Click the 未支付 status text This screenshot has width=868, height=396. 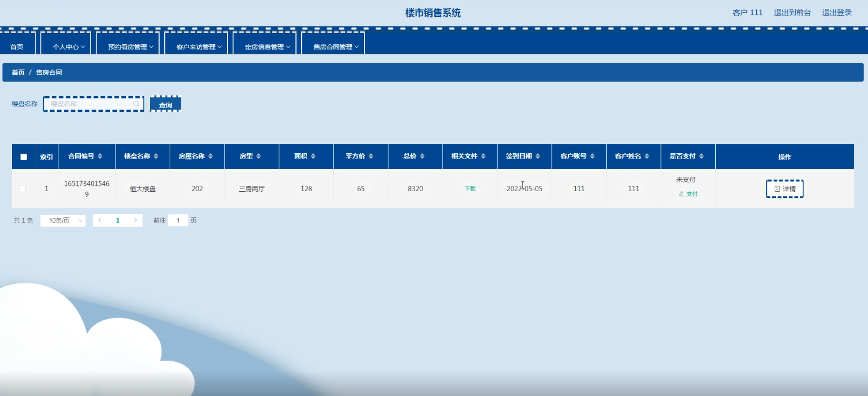click(x=686, y=180)
